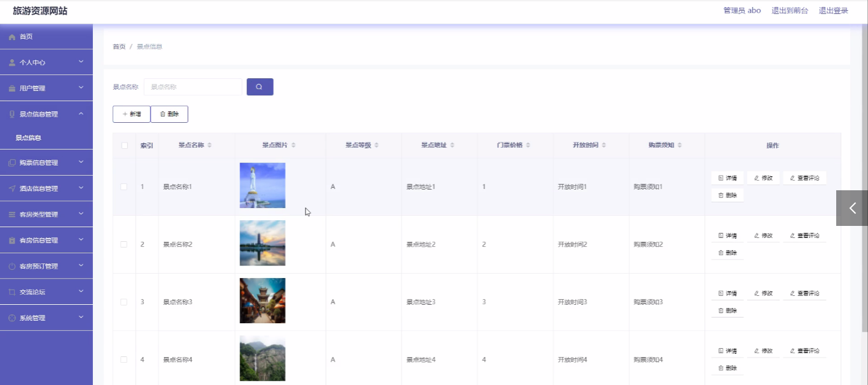The image size is (868, 385).
Task: Click the icon beside 景点信息管理 in sidebar
Action: click(12, 115)
